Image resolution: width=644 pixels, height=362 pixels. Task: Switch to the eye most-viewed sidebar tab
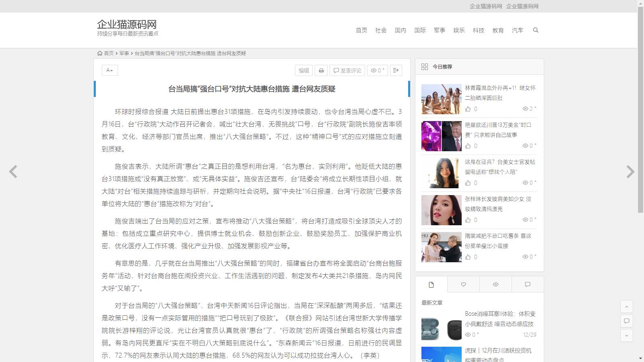point(495,284)
